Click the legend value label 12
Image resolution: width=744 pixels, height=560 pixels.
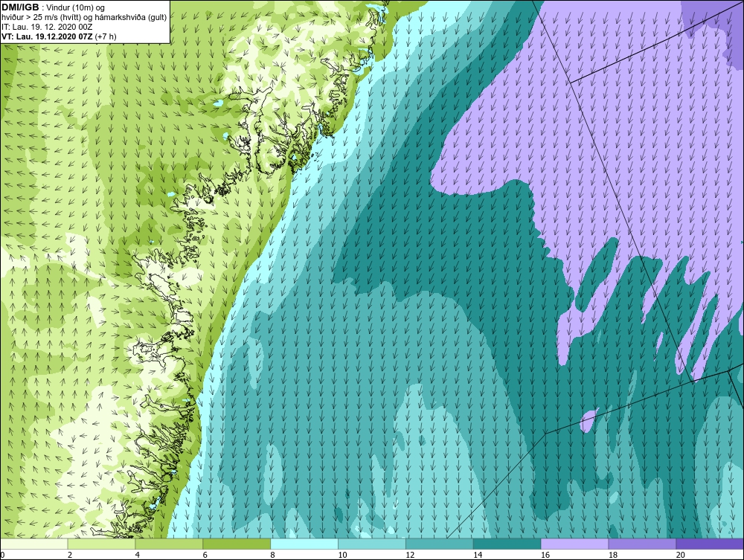pyautogui.click(x=410, y=555)
